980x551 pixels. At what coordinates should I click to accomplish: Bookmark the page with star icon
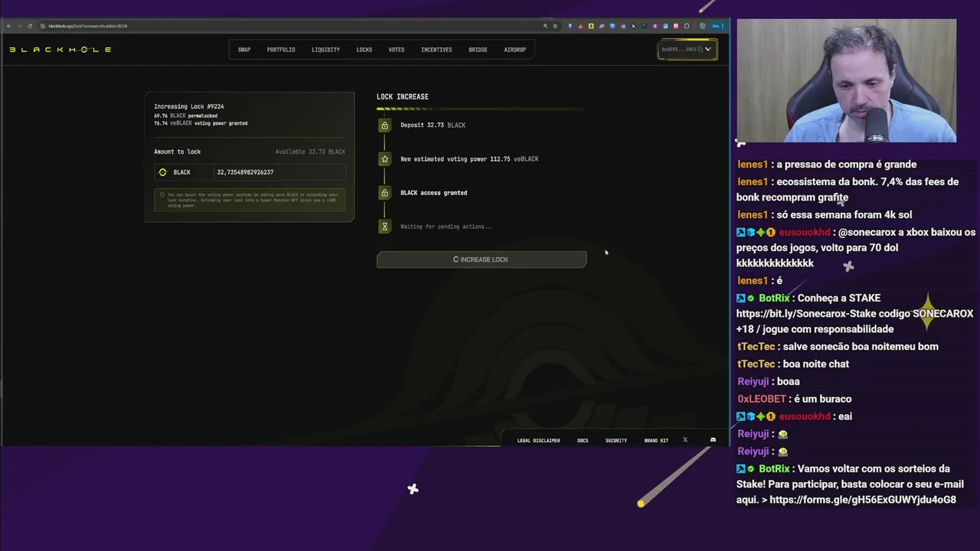point(555,26)
